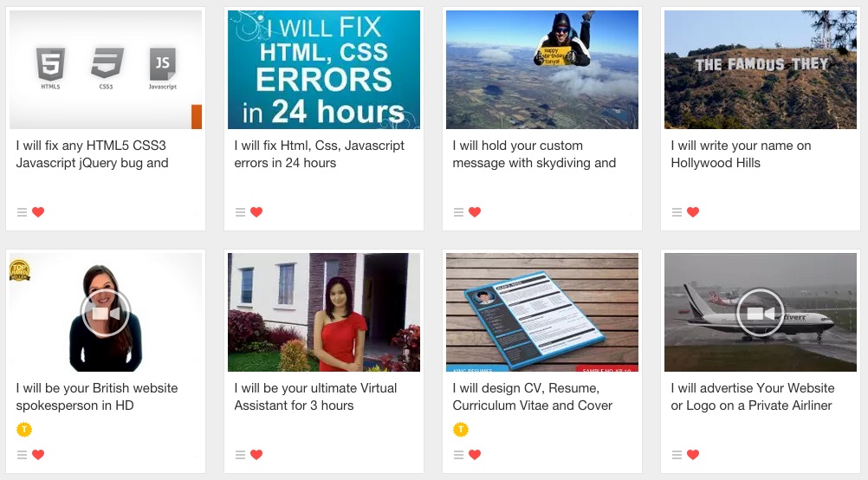
Task: Open list menu icon on Private Airliner gig
Action: (677, 455)
